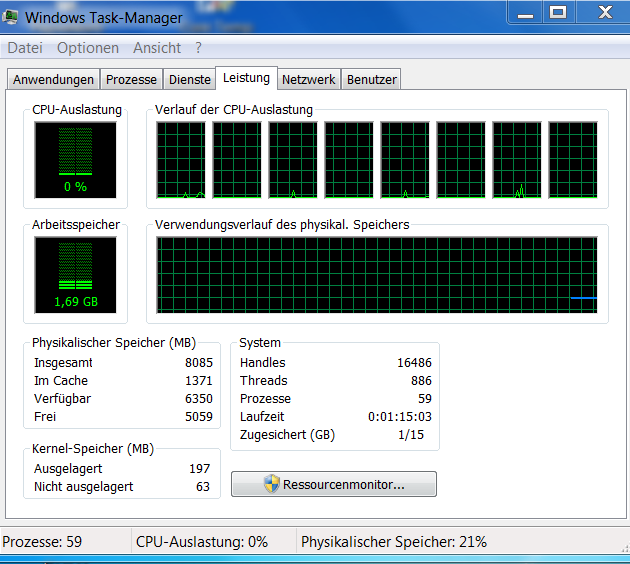This screenshot has width=630, height=564.
Task: Click the Insgesamt value 8085
Action: (199, 363)
